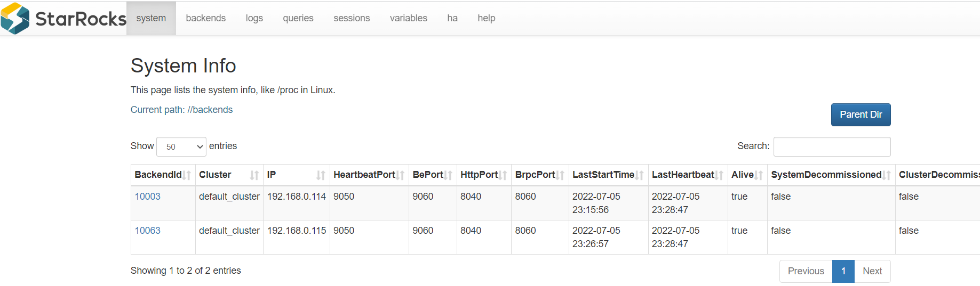
Task: Click the ClusterDecommissioned column header
Action: [939, 175]
